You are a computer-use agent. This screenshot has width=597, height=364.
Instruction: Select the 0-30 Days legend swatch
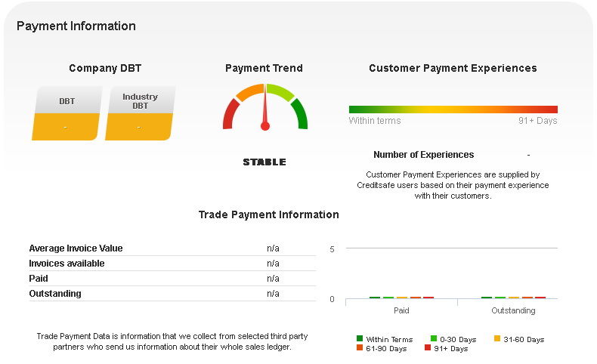pos(434,339)
